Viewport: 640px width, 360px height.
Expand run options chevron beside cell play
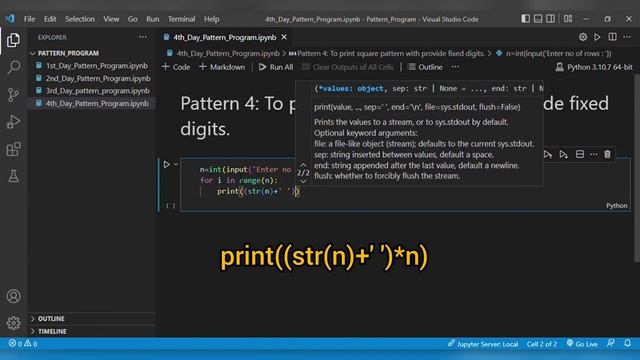pos(176,164)
